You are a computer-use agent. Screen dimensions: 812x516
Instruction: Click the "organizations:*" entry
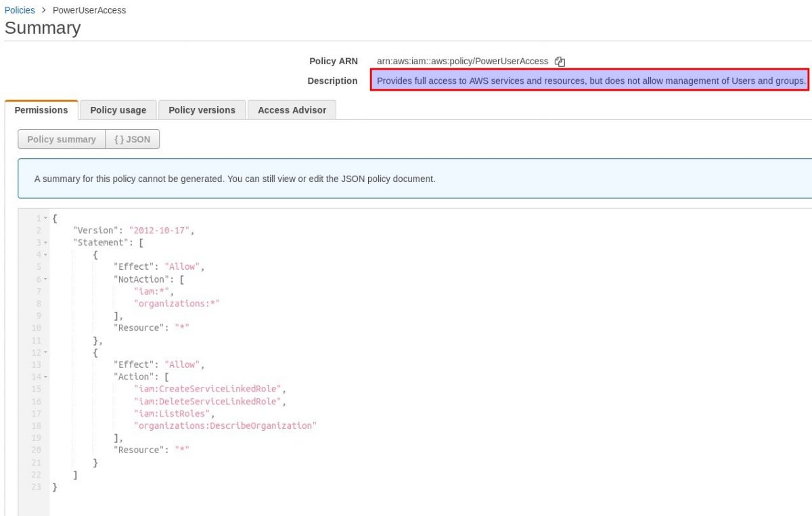coord(177,304)
